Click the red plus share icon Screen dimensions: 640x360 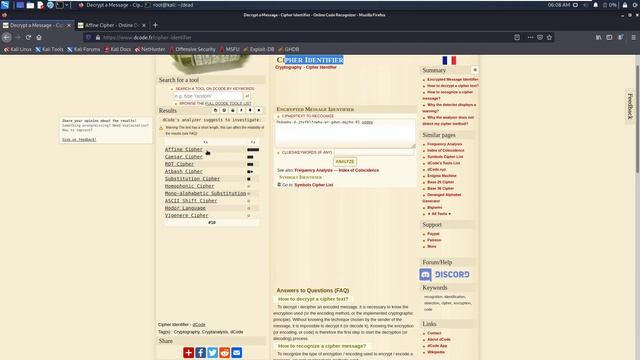click(x=189, y=353)
